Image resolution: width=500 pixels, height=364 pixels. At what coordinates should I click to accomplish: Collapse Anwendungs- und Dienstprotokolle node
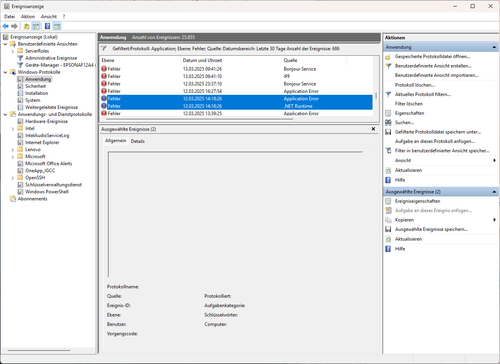coord(5,114)
